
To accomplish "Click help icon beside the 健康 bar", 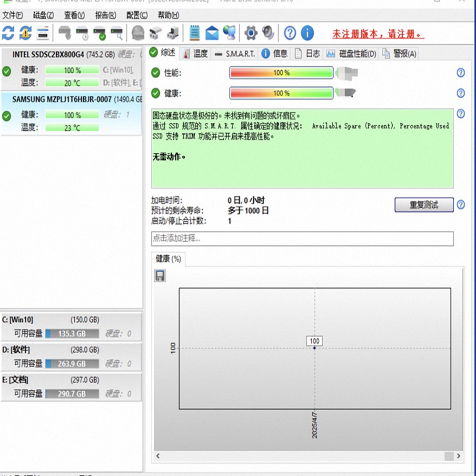I will pyautogui.click(x=460, y=93).
